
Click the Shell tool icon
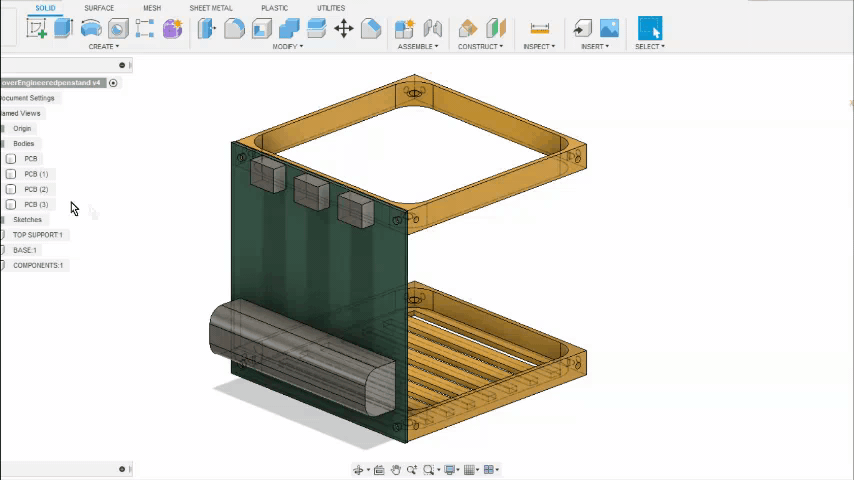261,28
